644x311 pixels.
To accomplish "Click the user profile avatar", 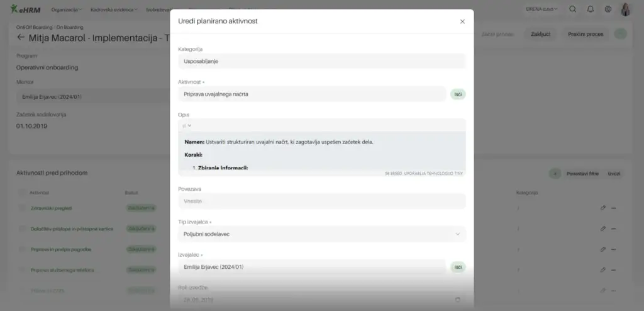I will [625, 9].
